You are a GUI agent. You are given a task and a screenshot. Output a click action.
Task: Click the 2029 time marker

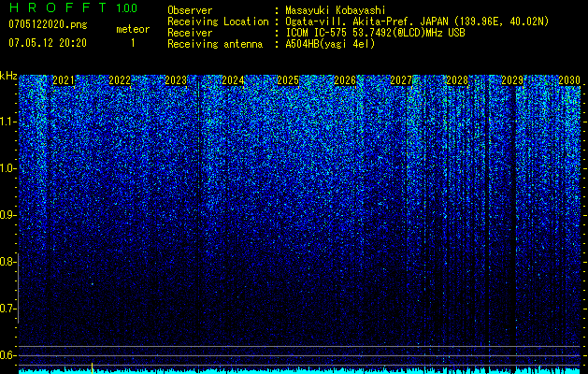click(x=512, y=80)
